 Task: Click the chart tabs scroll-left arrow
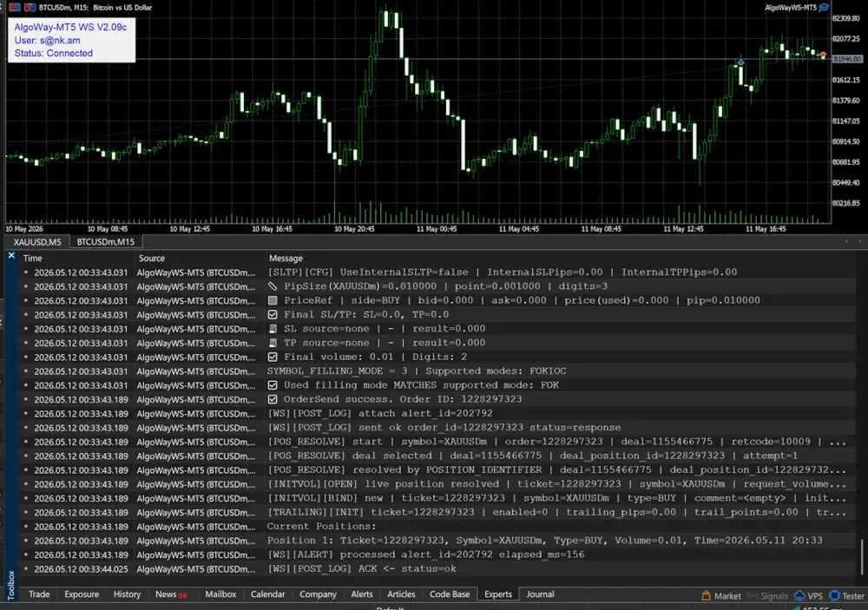click(846, 241)
